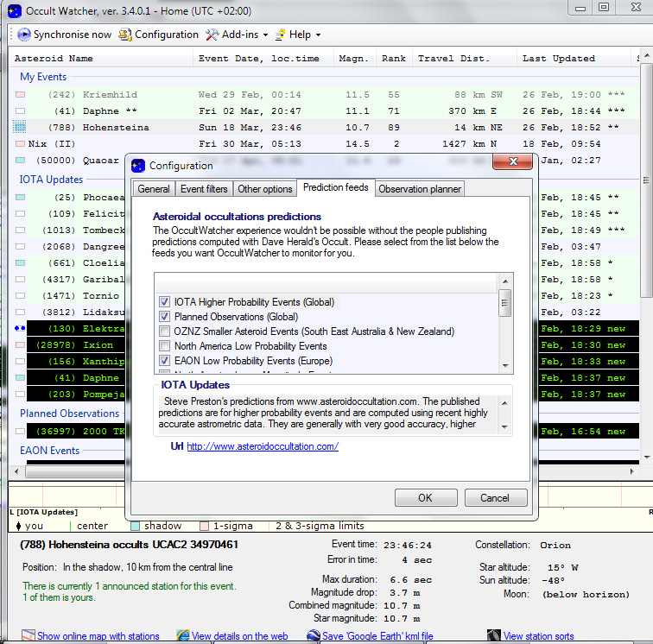The image size is (653, 644).
Task: Click Show online map with stations link
Action: pyautogui.click(x=98, y=636)
